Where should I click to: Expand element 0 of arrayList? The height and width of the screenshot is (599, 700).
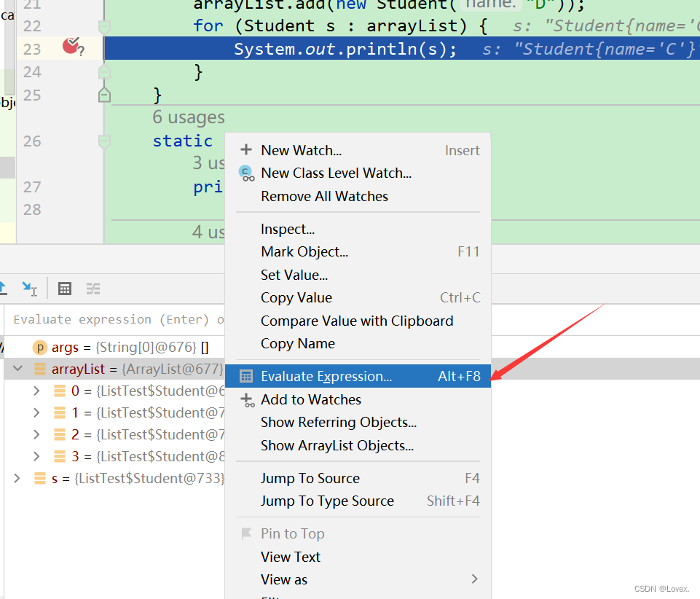click(x=36, y=391)
